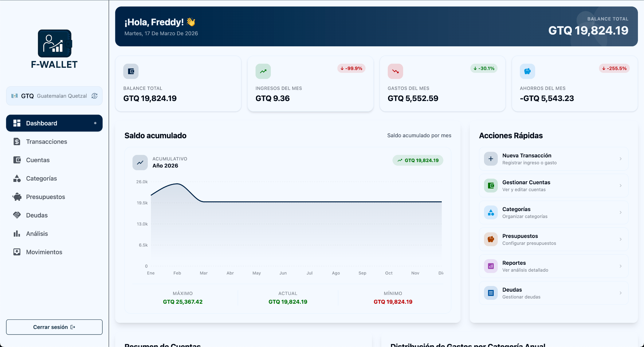This screenshot has width=644, height=347.
Task: Click the plus icon for Nueva Transacción
Action: pos(491,158)
